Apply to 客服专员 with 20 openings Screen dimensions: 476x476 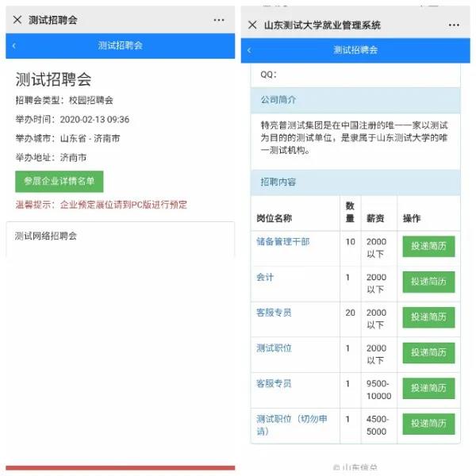click(x=428, y=317)
